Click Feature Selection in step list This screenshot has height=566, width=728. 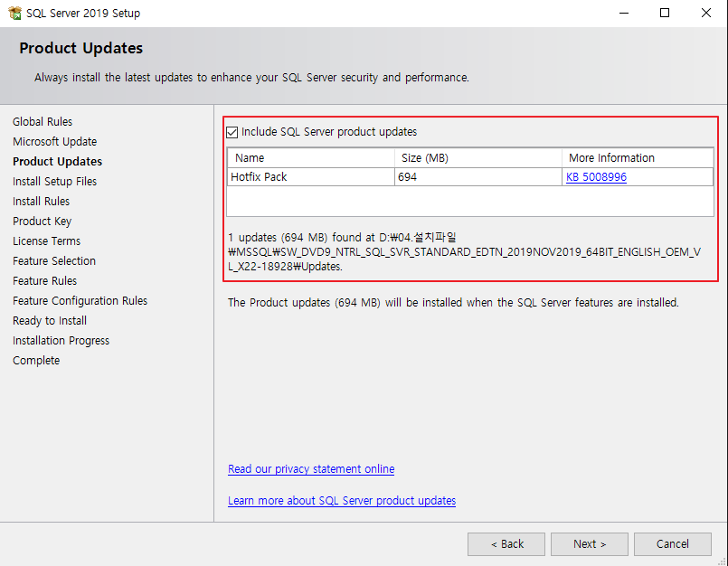pos(54,261)
